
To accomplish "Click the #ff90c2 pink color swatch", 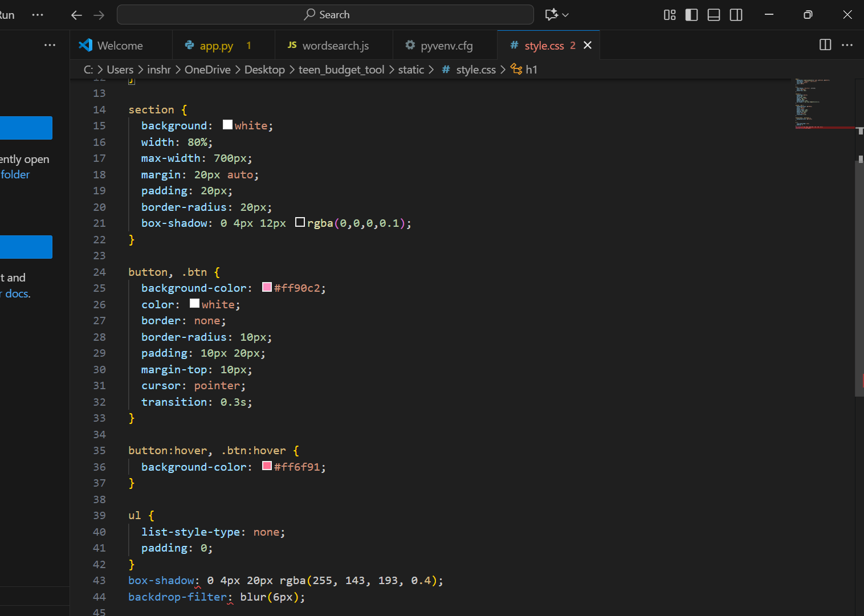I will (267, 287).
